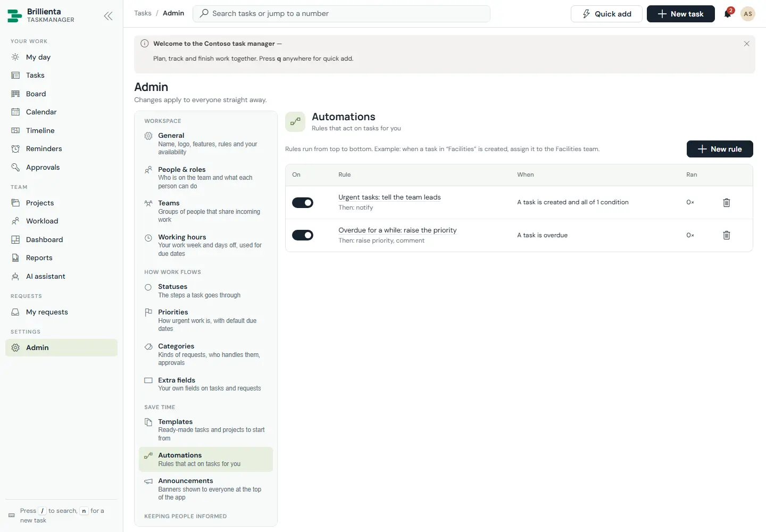Go to Tasks breadcrumb

143,13
